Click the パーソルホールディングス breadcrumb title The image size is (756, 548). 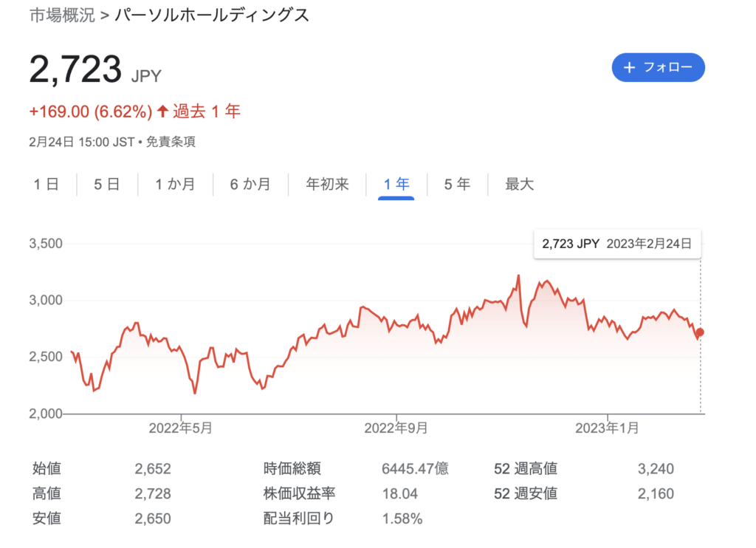click(212, 16)
